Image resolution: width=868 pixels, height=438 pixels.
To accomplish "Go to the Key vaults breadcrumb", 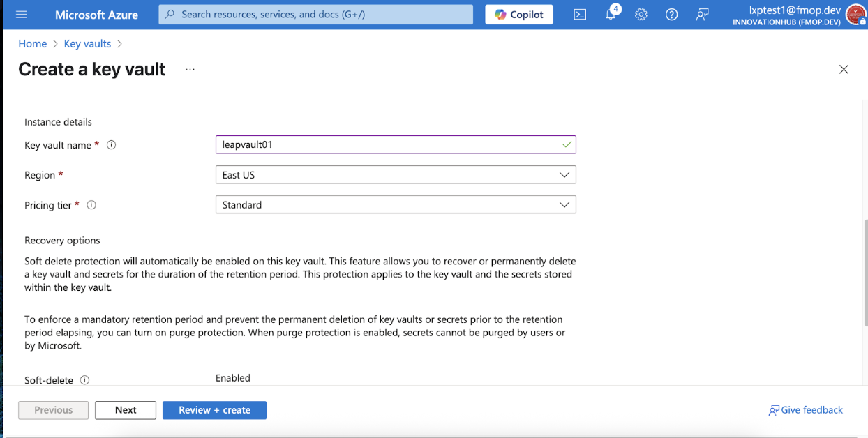I will [87, 43].
